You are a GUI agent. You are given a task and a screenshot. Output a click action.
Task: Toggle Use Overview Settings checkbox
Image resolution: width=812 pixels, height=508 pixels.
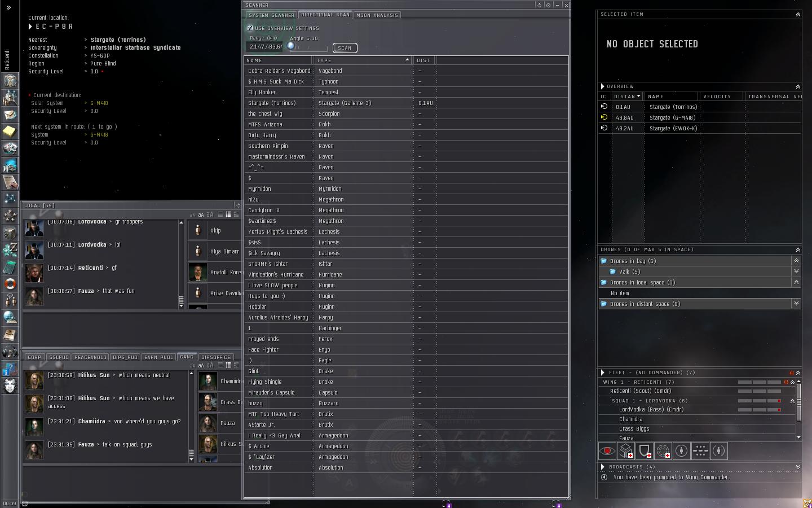[x=250, y=28]
